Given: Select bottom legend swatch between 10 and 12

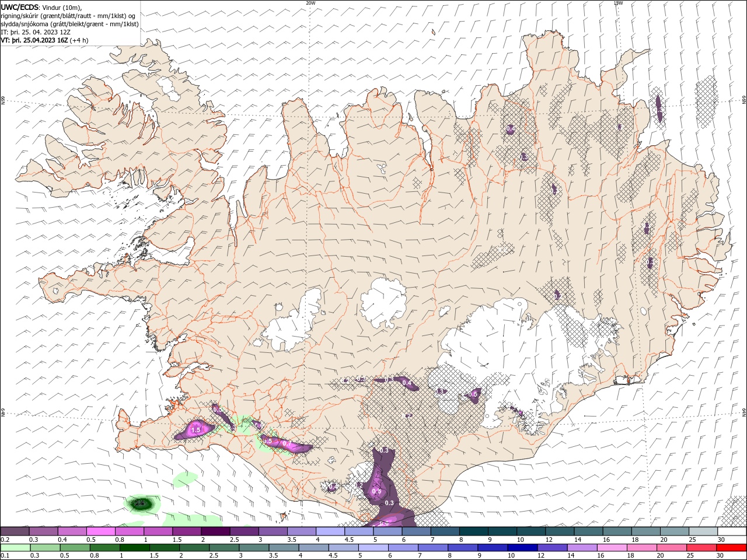Looking at the screenshot, I should point(522,548).
